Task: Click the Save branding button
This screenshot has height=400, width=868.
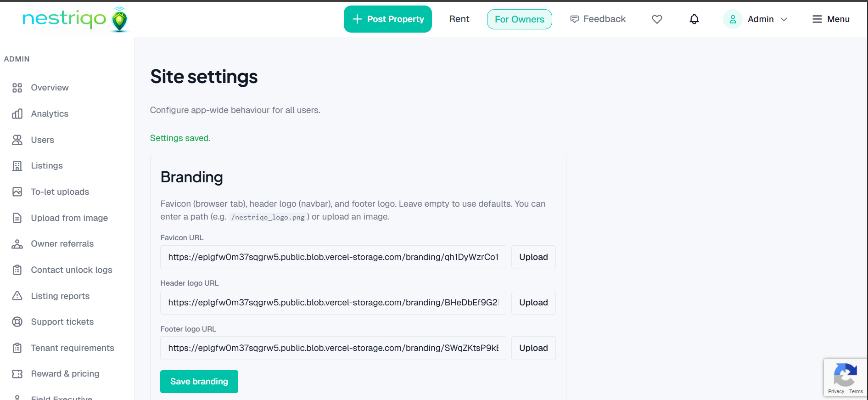Action: 199,381
